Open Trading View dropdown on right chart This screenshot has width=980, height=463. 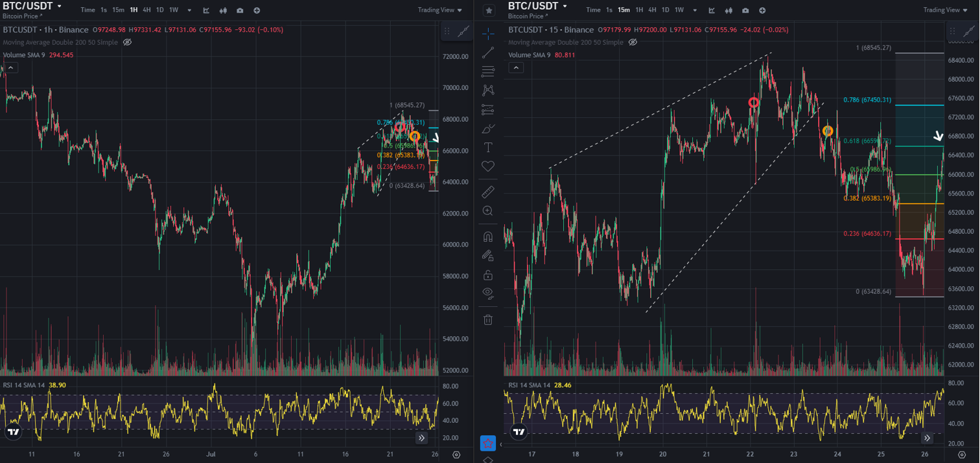coord(946,10)
